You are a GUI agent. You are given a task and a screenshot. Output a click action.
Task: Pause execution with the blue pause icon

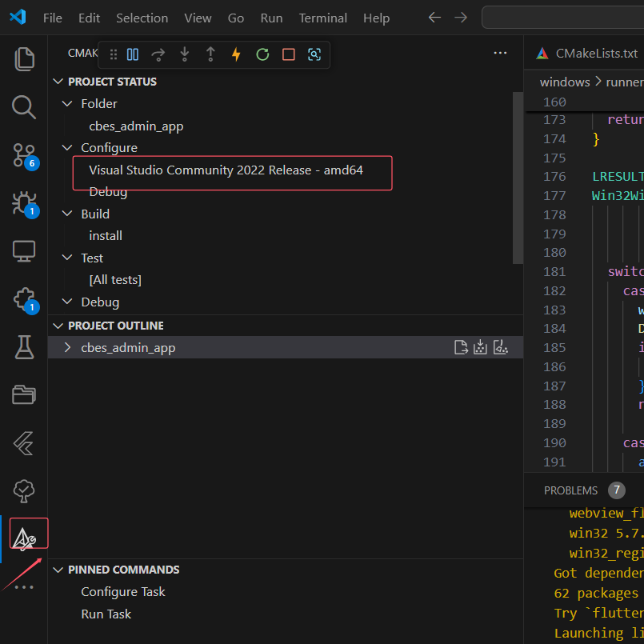point(133,54)
